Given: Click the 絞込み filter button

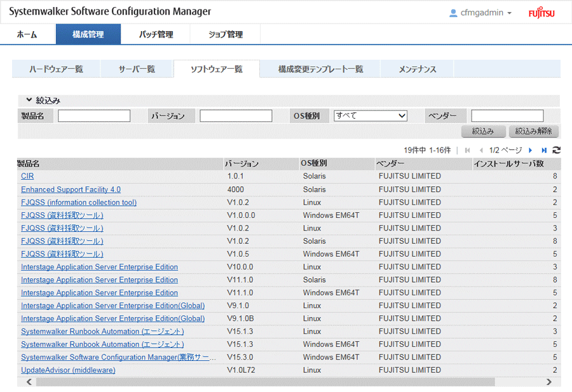Looking at the screenshot, I should (x=484, y=132).
